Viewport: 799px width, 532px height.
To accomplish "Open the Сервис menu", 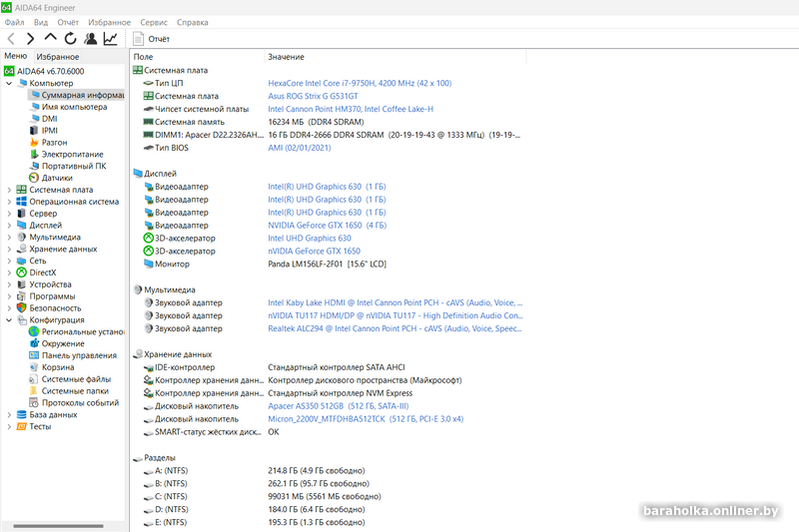I will click(154, 22).
